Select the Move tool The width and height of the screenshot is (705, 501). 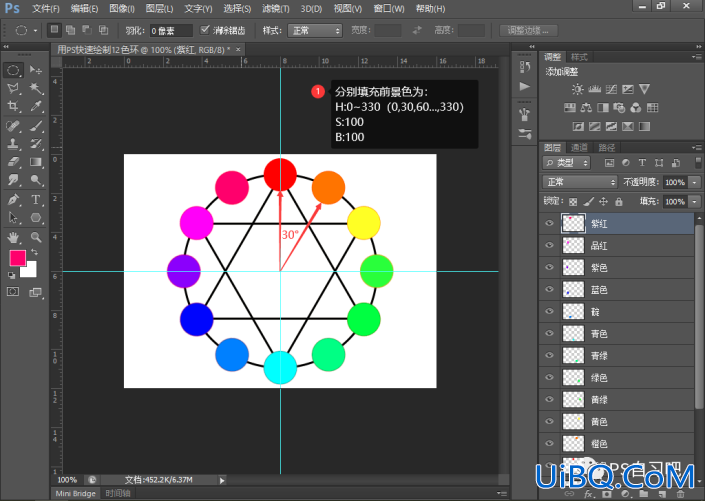(36, 70)
